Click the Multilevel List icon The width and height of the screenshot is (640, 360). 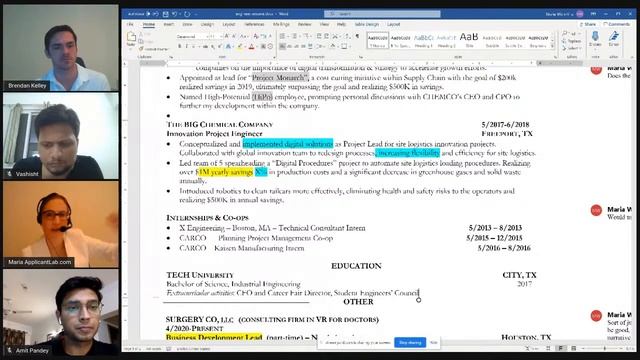[x=306, y=36]
